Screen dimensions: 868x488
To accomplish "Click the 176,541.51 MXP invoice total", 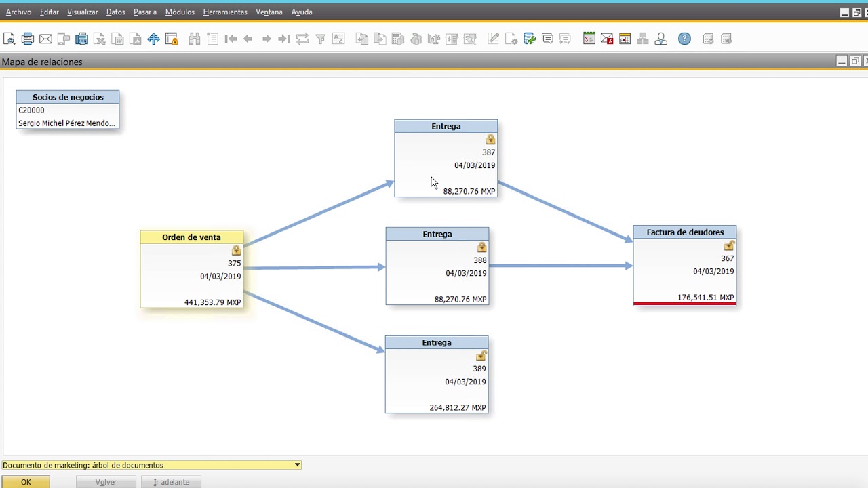I will 705,298.
